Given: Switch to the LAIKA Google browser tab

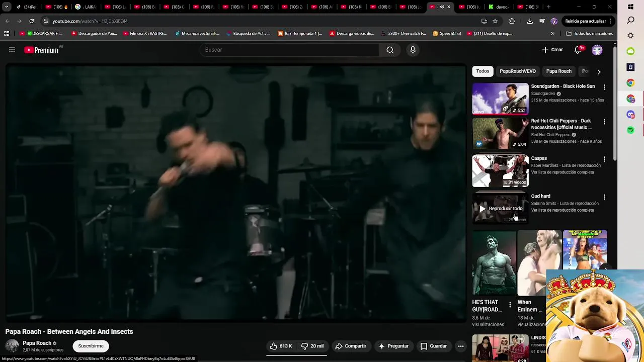Looking at the screenshot, I should click(86, 7).
